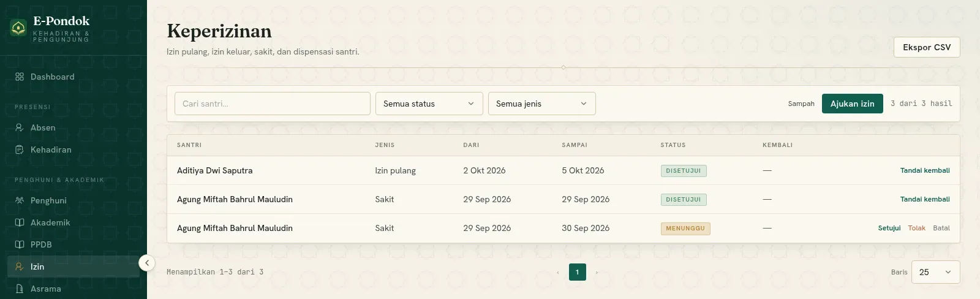Click the Absen person icon in sidebar
The image size is (980, 299).
click(x=20, y=127)
